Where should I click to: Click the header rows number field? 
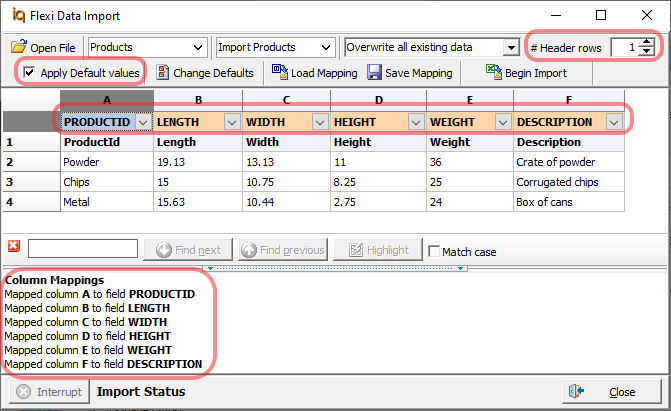click(x=625, y=47)
